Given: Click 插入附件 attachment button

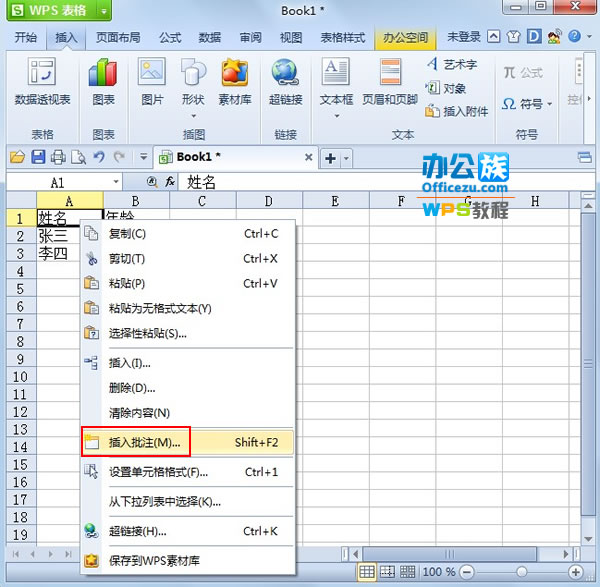Looking at the screenshot, I should point(457,111).
